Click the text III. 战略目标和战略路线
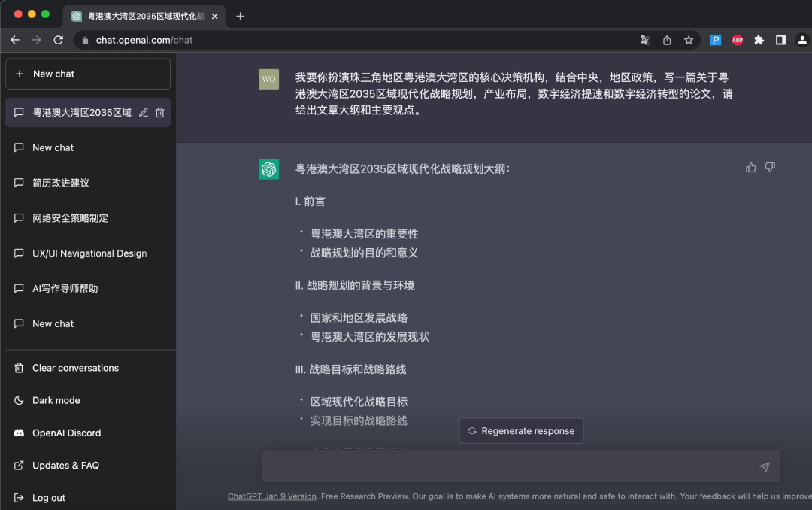 tap(350, 369)
